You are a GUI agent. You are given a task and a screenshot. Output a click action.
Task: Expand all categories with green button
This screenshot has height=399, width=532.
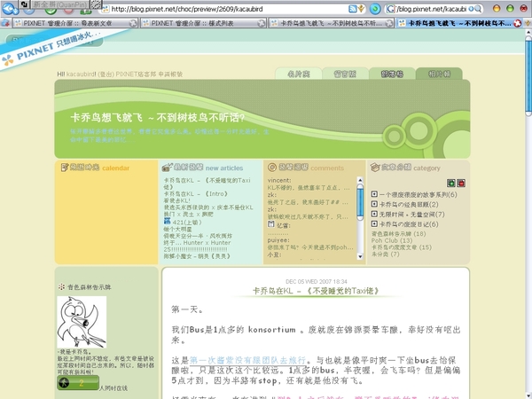(451, 184)
